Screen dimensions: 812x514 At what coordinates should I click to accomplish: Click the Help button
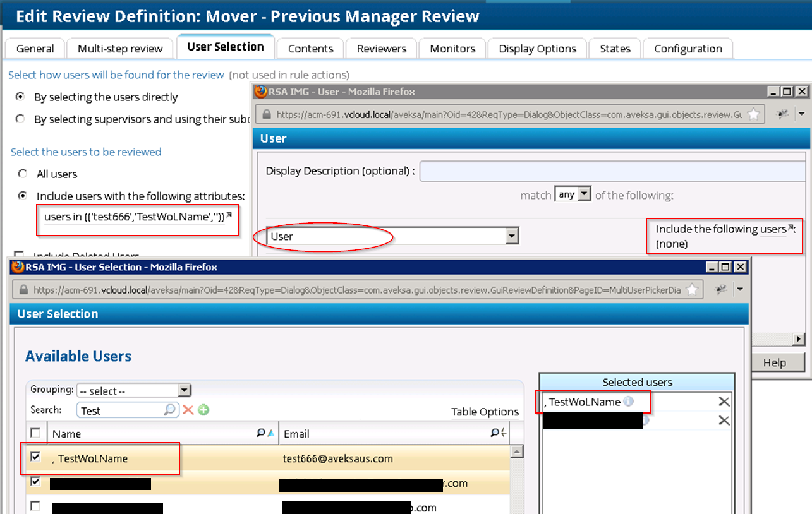coord(774,362)
